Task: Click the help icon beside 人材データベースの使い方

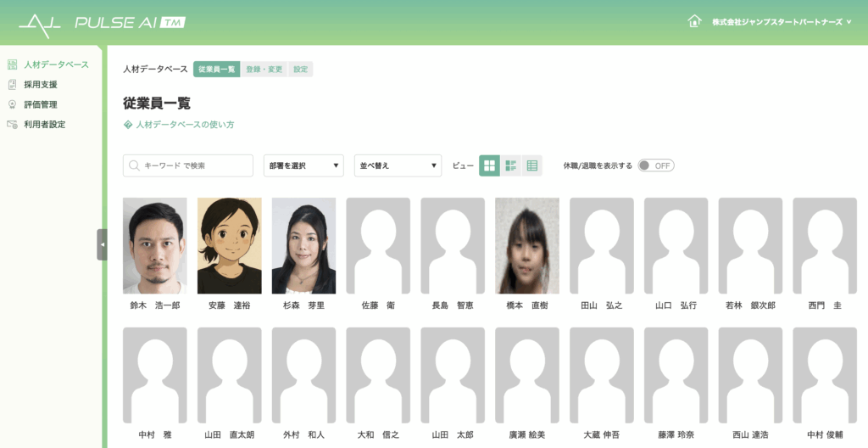Action: tap(128, 125)
